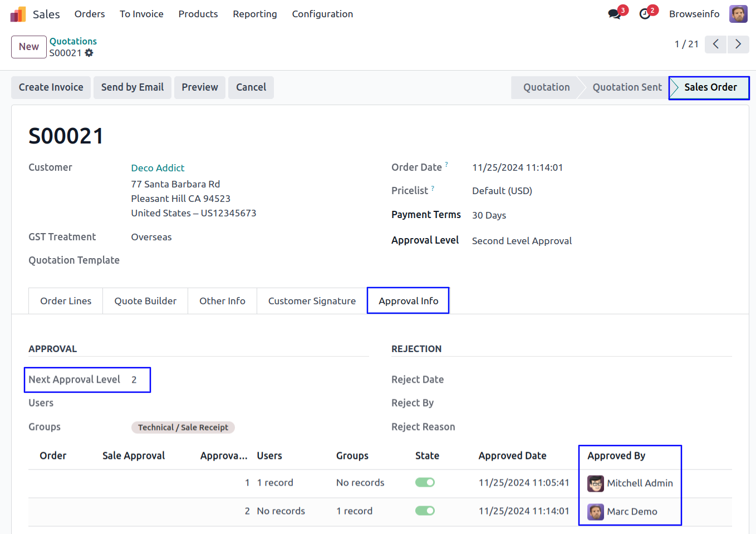Expand the Configuration menu

[322, 14]
